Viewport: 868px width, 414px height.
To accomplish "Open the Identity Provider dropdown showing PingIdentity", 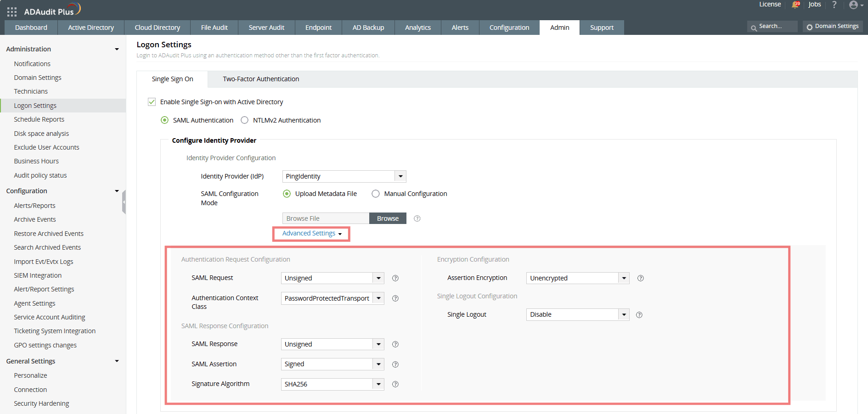I will tap(400, 176).
